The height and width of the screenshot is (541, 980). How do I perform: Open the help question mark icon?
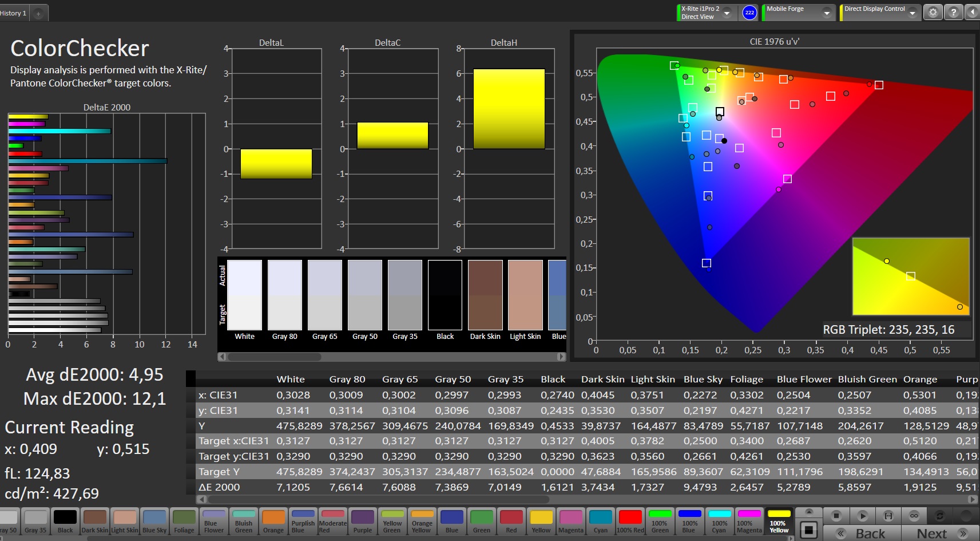(x=953, y=12)
